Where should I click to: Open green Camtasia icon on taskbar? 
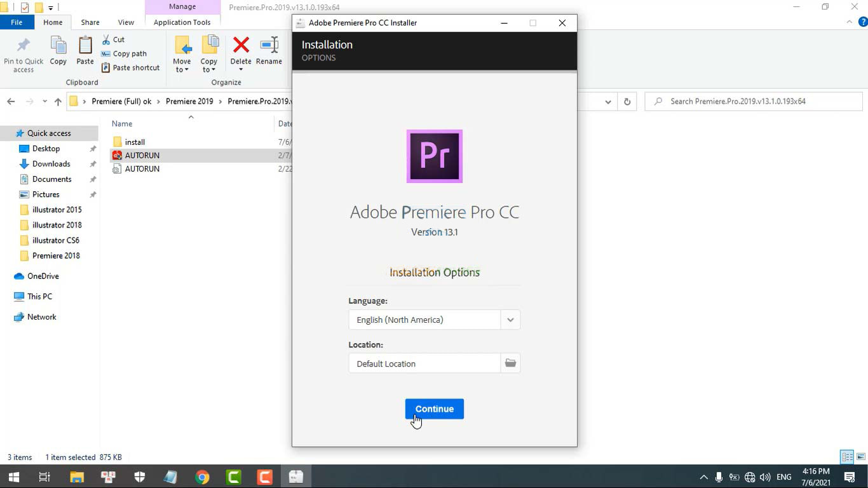click(234, 477)
